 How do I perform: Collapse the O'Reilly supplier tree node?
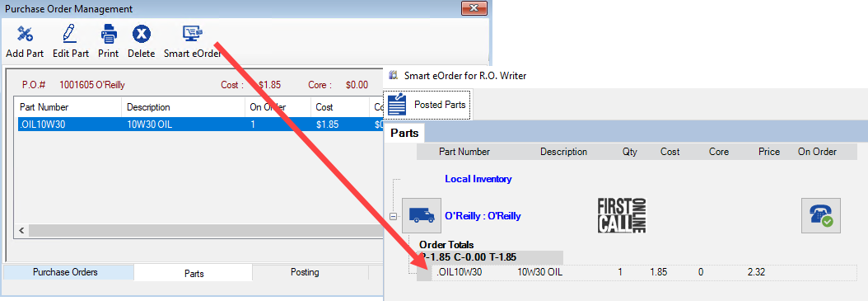point(393,216)
